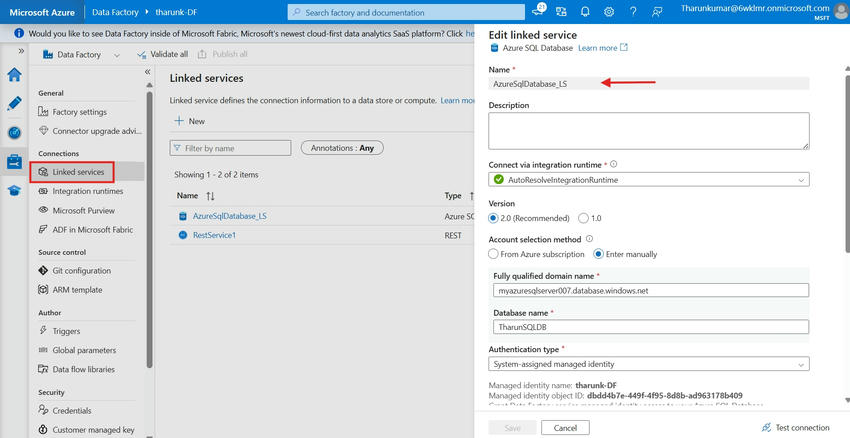Open the Data Factory mode dropdown
Viewport: 850px width, 438px height.
(x=81, y=55)
